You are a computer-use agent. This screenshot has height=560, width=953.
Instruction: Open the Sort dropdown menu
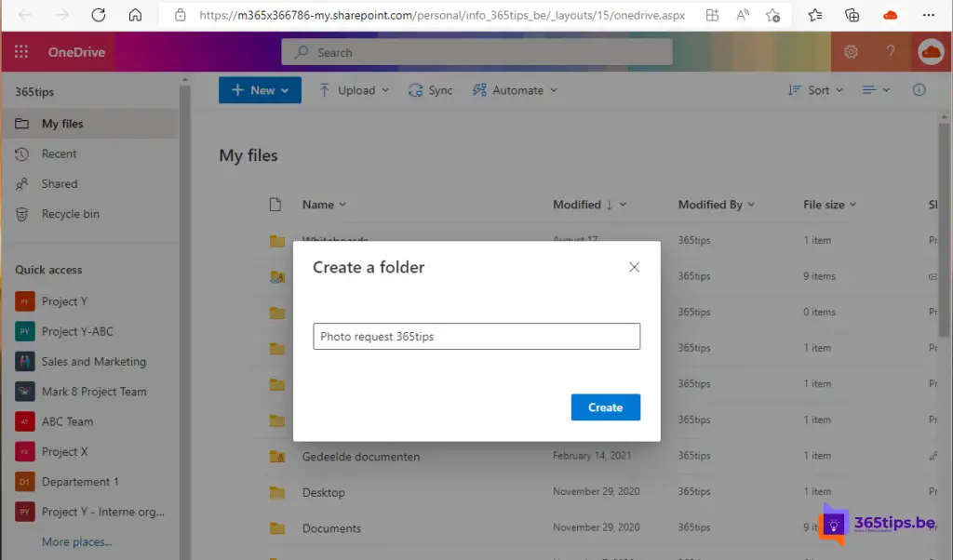point(815,90)
